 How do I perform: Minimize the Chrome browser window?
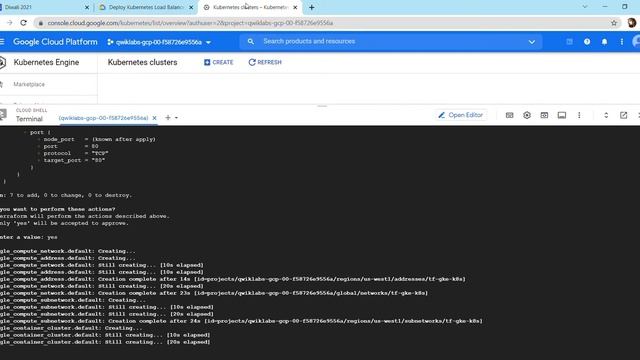pos(605,7)
